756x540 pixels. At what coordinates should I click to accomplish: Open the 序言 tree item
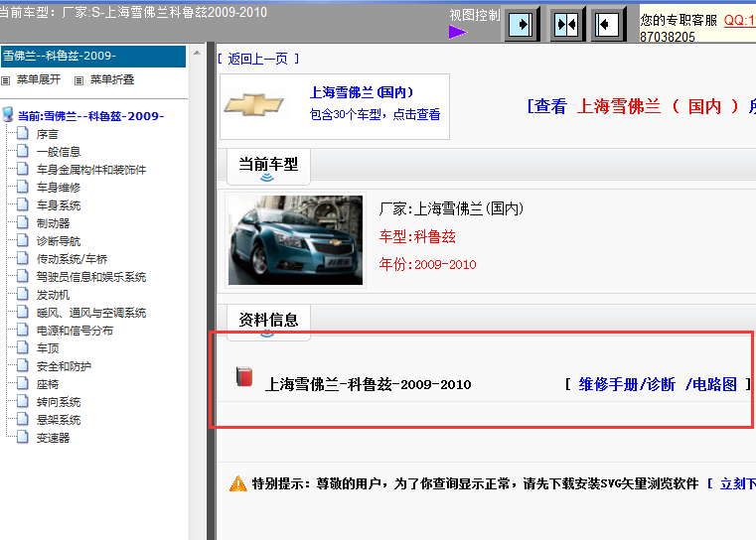[x=48, y=134]
